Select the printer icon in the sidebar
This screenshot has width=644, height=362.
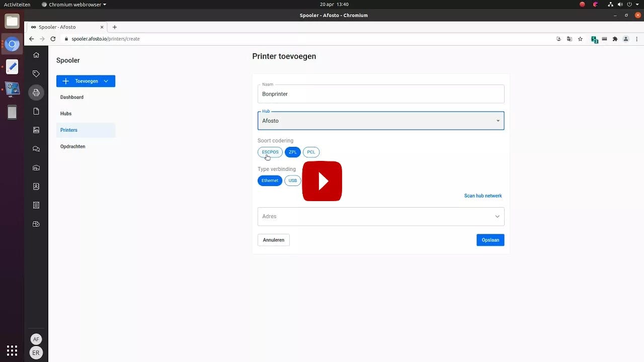point(36,93)
